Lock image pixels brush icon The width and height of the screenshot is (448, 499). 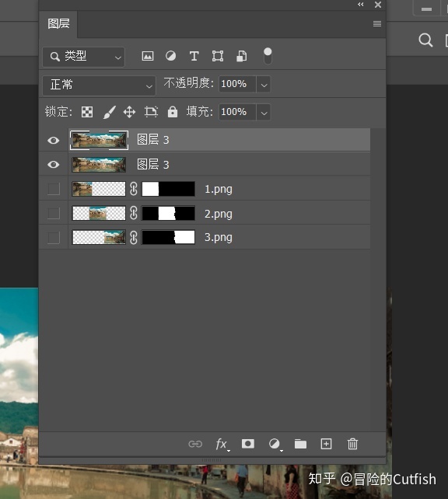pyautogui.click(x=109, y=112)
